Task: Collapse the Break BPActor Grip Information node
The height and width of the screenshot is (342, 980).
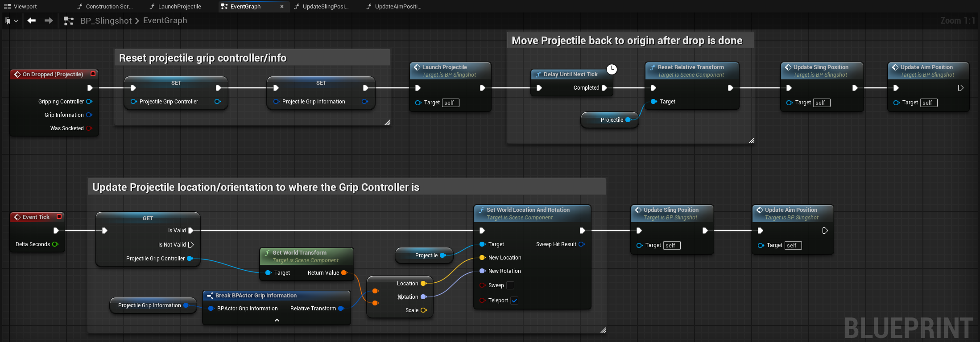Action: pyautogui.click(x=277, y=320)
